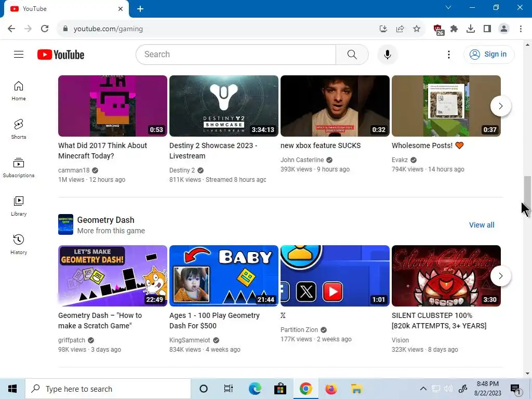Click the YouTube search input field
The width and height of the screenshot is (532, 399).
(236, 54)
